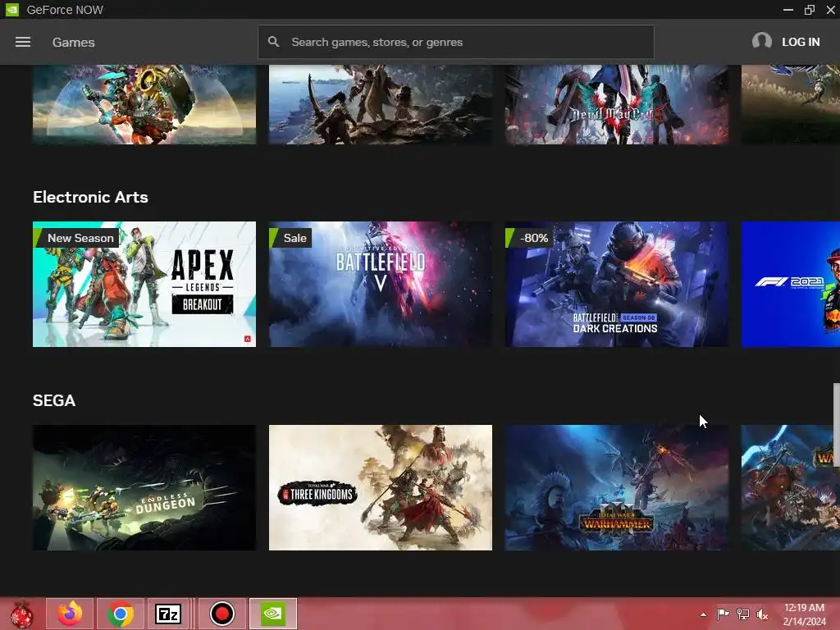Open 7-Zip from the taskbar

(x=167, y=614)
